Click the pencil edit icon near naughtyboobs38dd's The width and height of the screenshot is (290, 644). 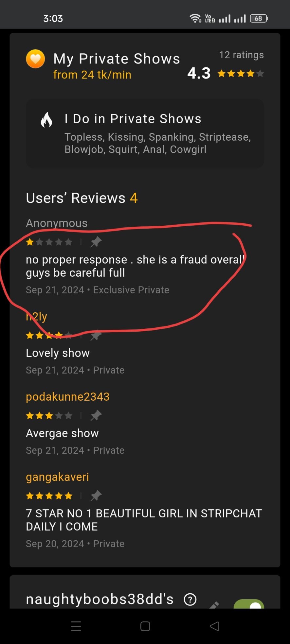(x=214, y=604)
